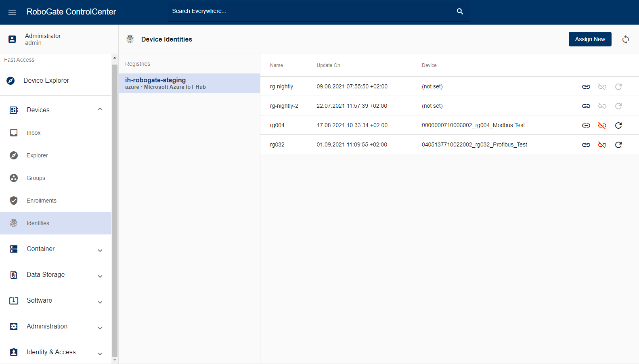Click timestamp 22.07.2021 11:57:39 +02:00

pos(352,106)
